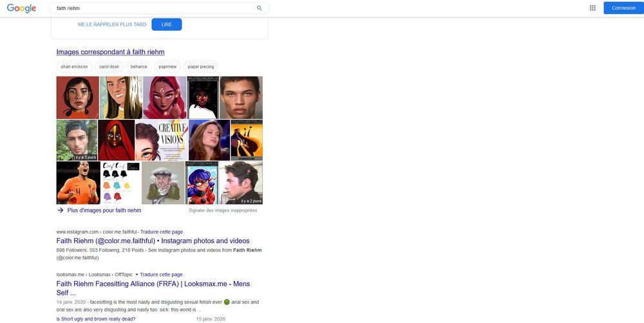This screenshot has width=644, height=323.
Task: Click the Google logo
Action: click(x=21, y=8)
